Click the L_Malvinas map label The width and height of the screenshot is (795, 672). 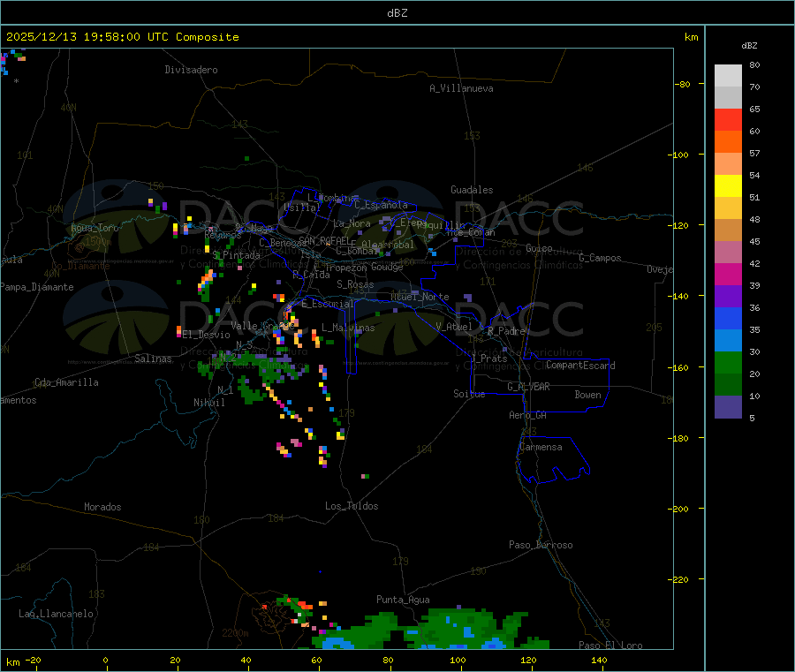[x=348, y=328]
